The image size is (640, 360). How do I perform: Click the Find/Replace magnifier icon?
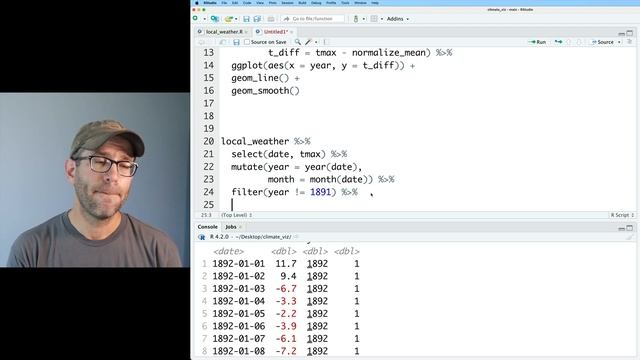298,42
